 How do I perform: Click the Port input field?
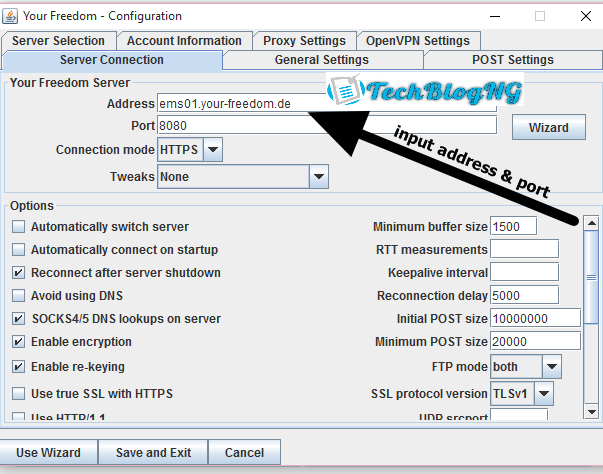(327, 125)
